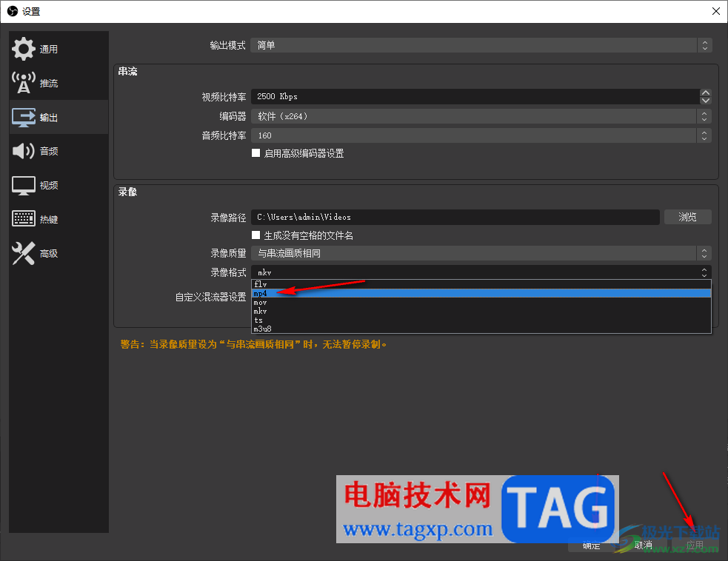The width and height of the screenshot is (728, 561).
Task: Click the 视频比特率 2500 Kbps field
Action: (475, 96)
